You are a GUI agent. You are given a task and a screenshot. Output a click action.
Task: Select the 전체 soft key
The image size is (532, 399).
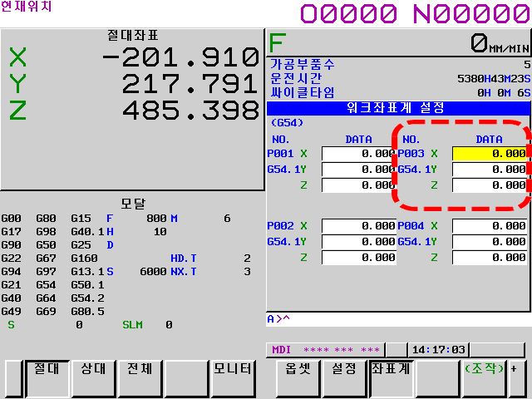click(x=140, y=378)
